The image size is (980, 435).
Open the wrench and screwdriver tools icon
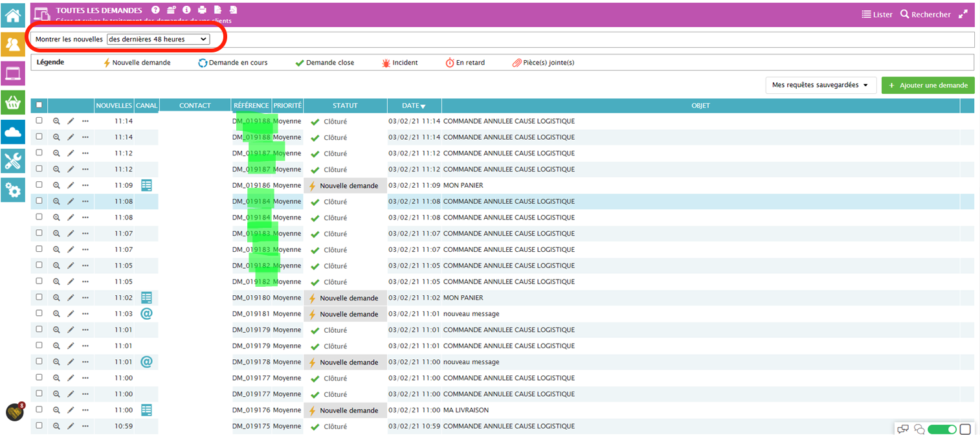[x=13, y=161]
